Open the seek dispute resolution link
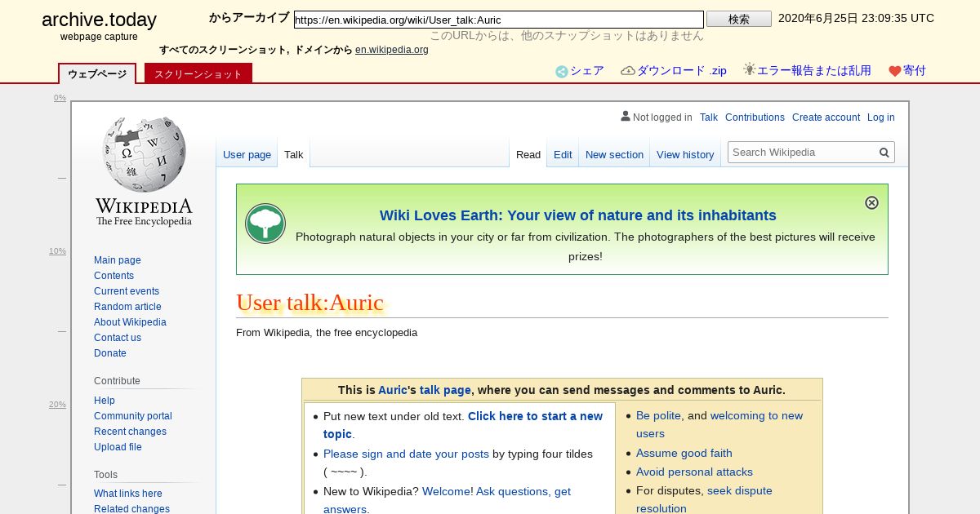 tap(704, 499)
